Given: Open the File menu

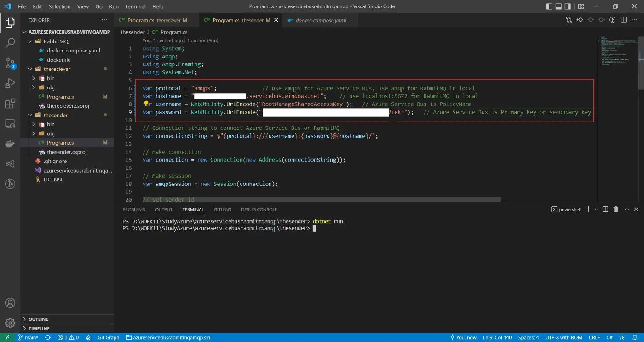Looking at the screenshot, I should (22, 6).
